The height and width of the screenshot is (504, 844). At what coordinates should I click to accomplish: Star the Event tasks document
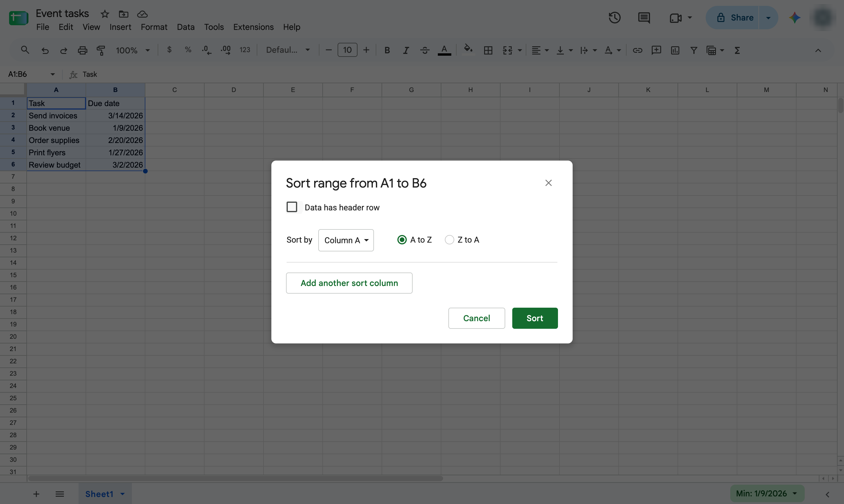[x=105, y=14]
